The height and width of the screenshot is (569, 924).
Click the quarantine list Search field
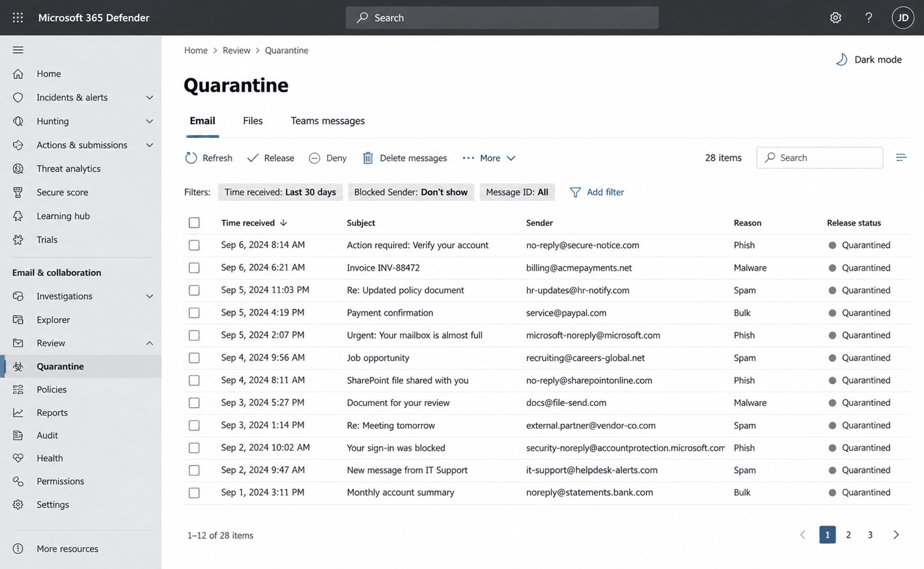tap(820, 158)
